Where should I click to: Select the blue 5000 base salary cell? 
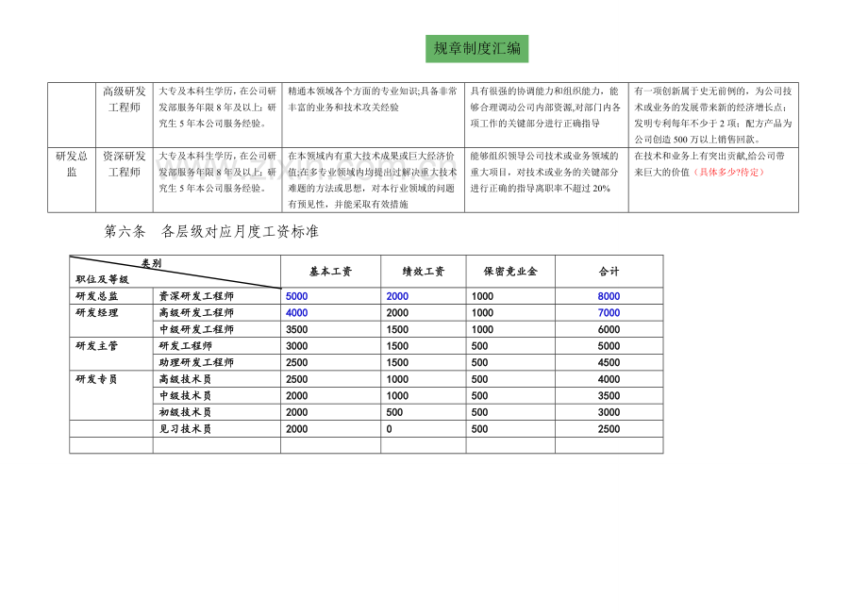(x=296, y=296)
